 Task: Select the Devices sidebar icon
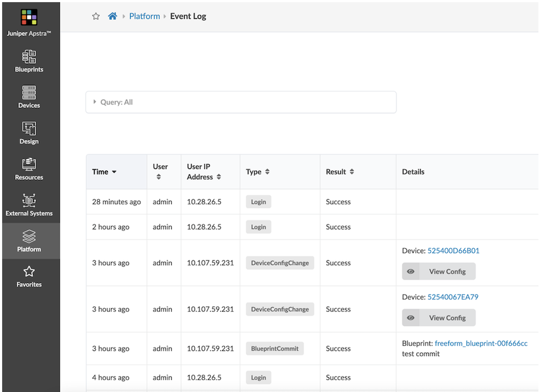click(29, 97)
